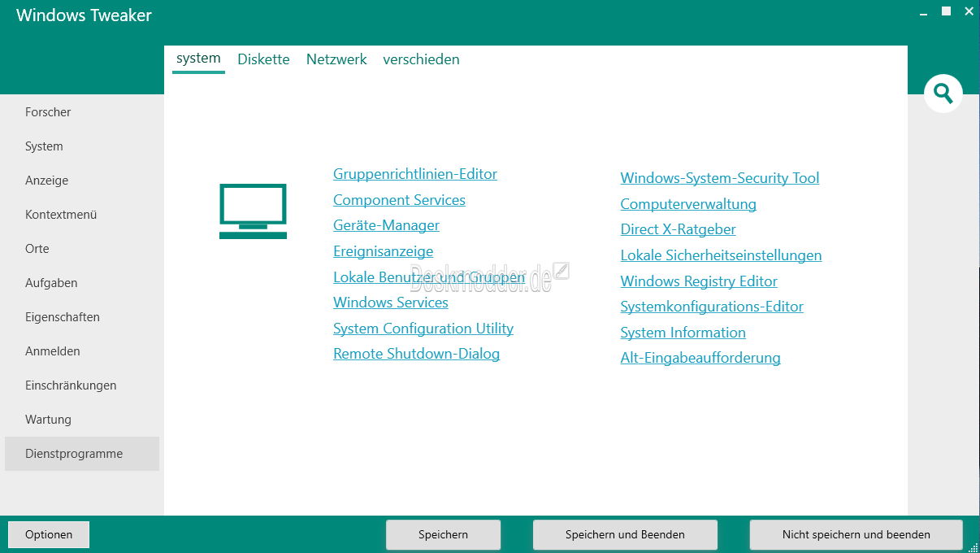Image resolution: width=980 pixels, height=553 pixels.
Task: Launch the Windows-System-Security Tool link
Action: point(720,178)
